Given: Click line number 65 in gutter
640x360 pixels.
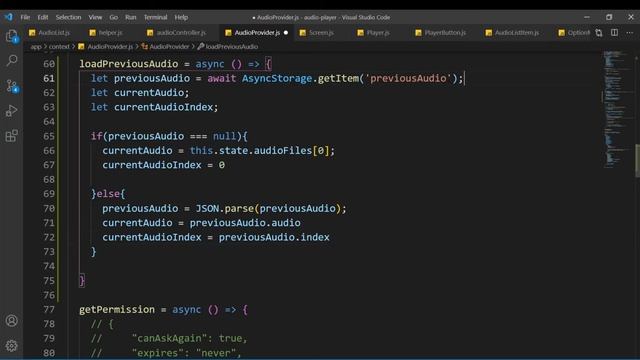Looking at the screenshot, I should 49,136.
